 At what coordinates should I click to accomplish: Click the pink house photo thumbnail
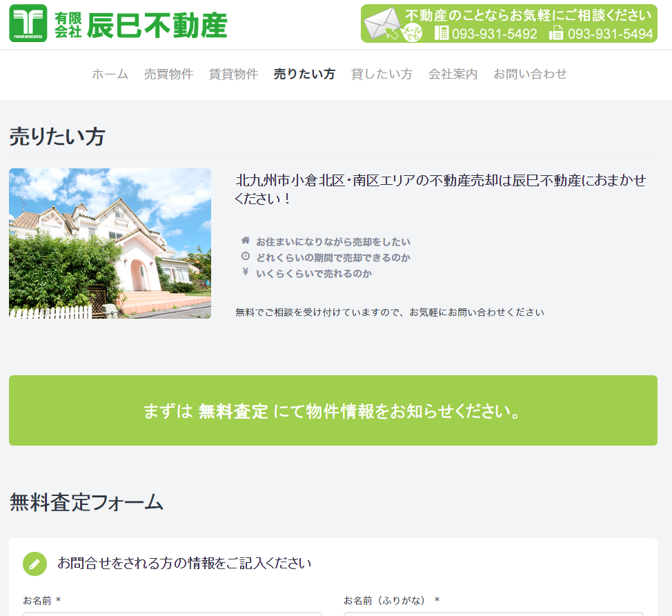[x=110, y=244]
